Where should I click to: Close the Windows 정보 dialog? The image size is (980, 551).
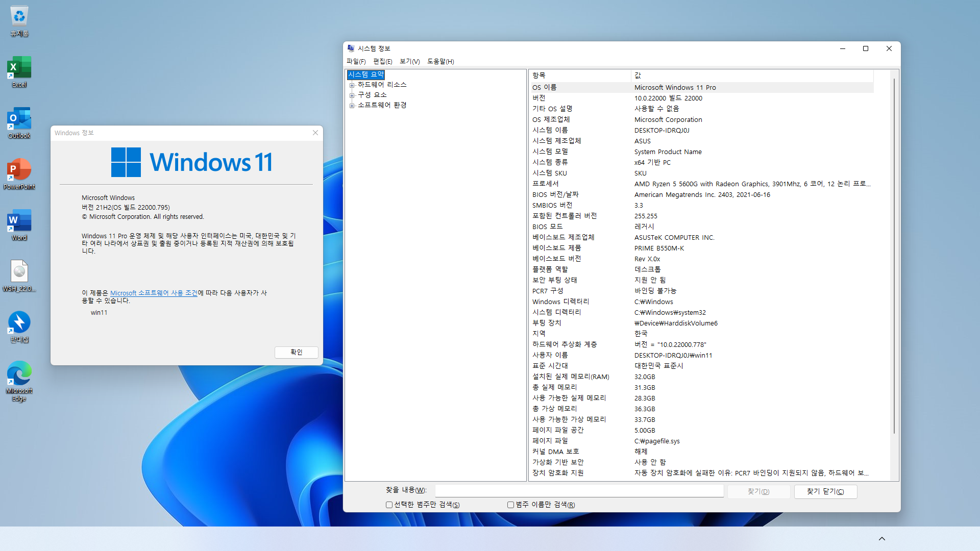[x=315, y=133]
